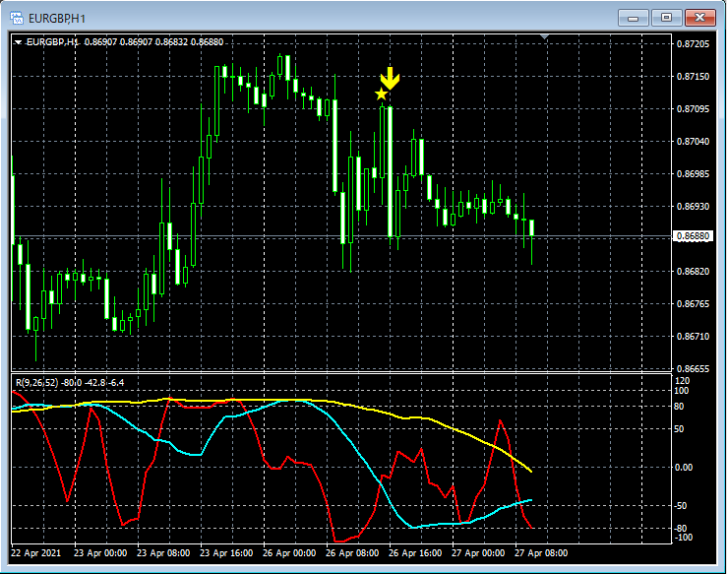Click the indicator scale value -100
Screen dimensions: 728x574
(683, 538)
